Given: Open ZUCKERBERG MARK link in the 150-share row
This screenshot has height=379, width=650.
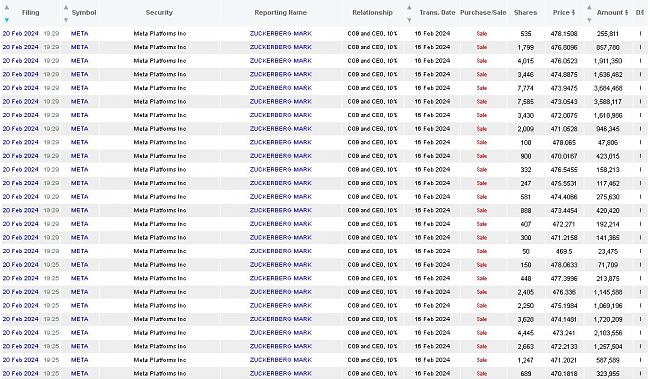Looking at the screenshot, I should 281,265.
